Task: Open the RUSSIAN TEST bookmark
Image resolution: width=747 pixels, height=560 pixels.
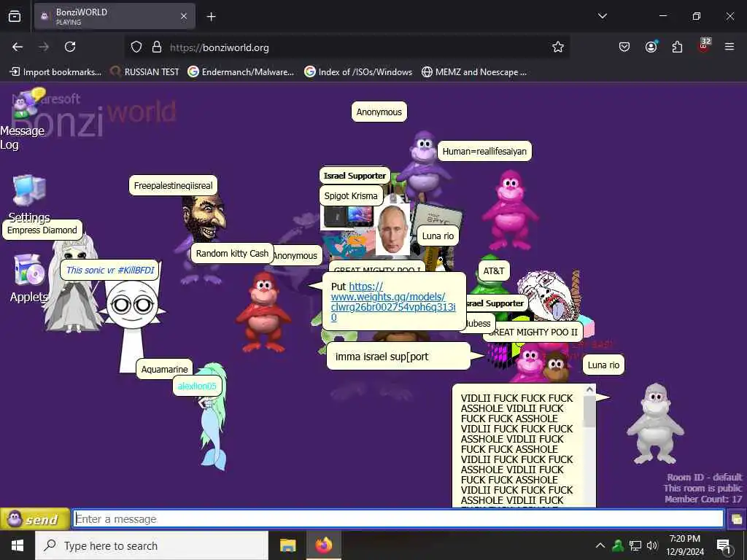Action: pyautogui.click(x=145, y=72)
